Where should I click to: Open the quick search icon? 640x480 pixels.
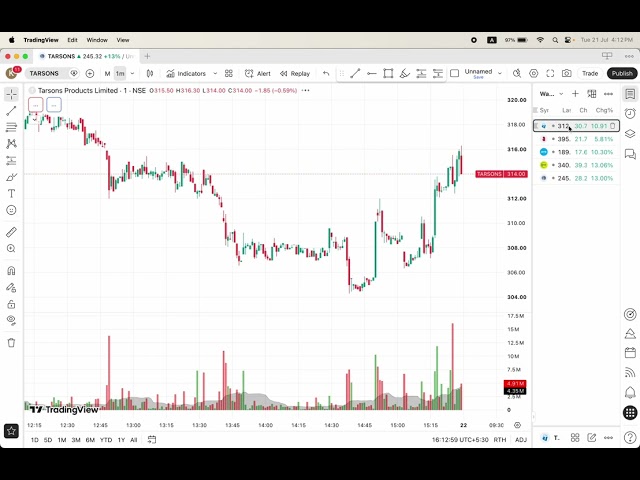click(x=517, y=73)
